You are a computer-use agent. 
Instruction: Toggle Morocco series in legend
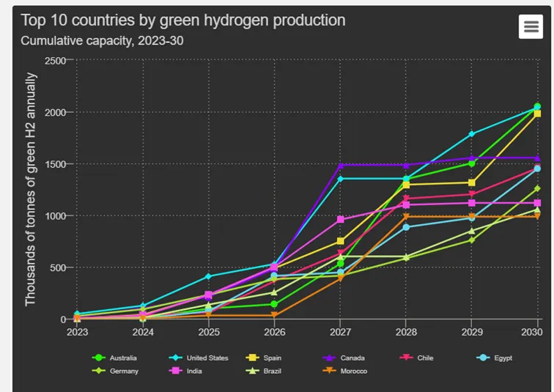(x=345, y=371)
